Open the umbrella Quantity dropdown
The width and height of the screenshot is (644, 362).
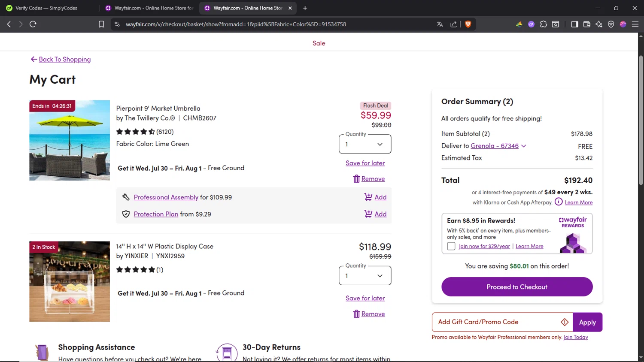(x=365, y=145)
